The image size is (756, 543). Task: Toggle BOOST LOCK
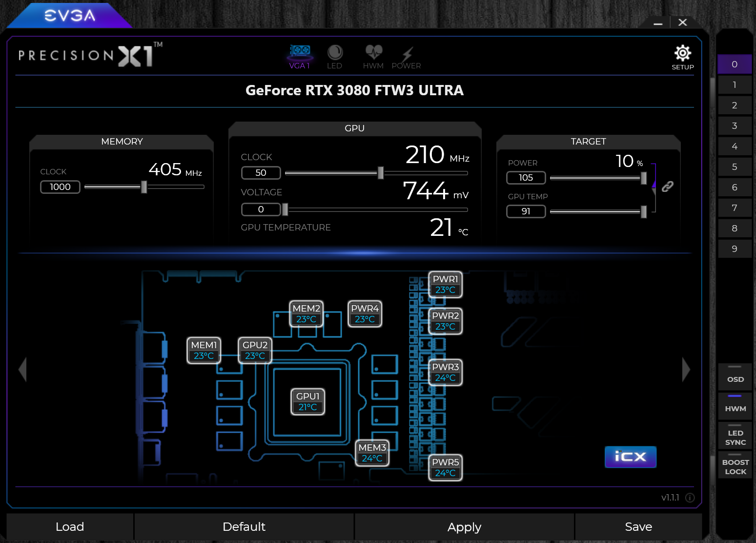click(735, 464)
